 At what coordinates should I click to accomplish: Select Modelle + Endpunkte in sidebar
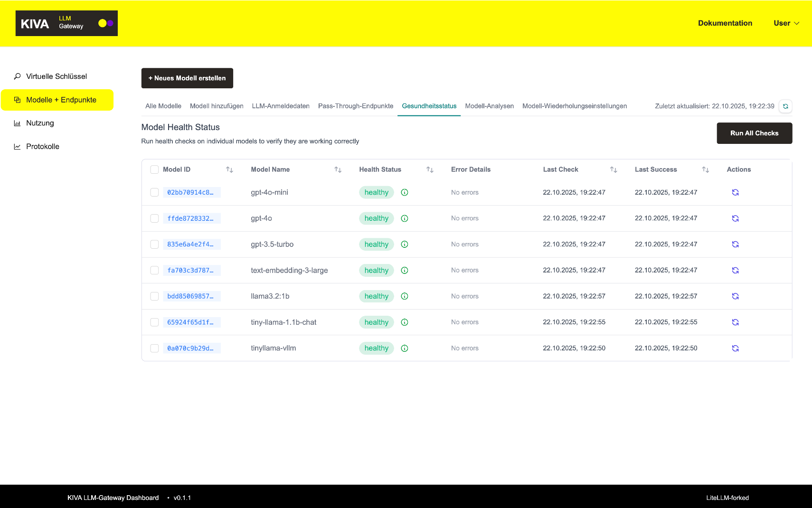pos(57,100)
